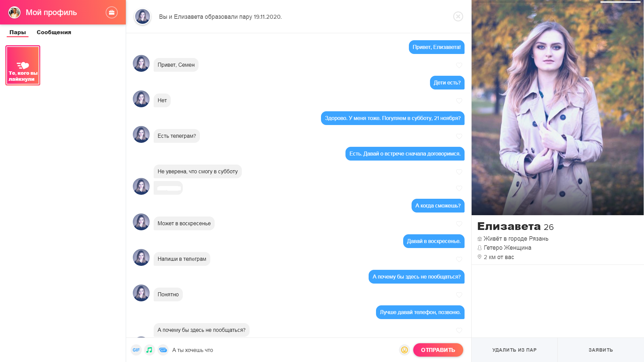The image size is (644, 362).
Task: Click Елизавета's avatar in chat header
Action: pos(142,16)
